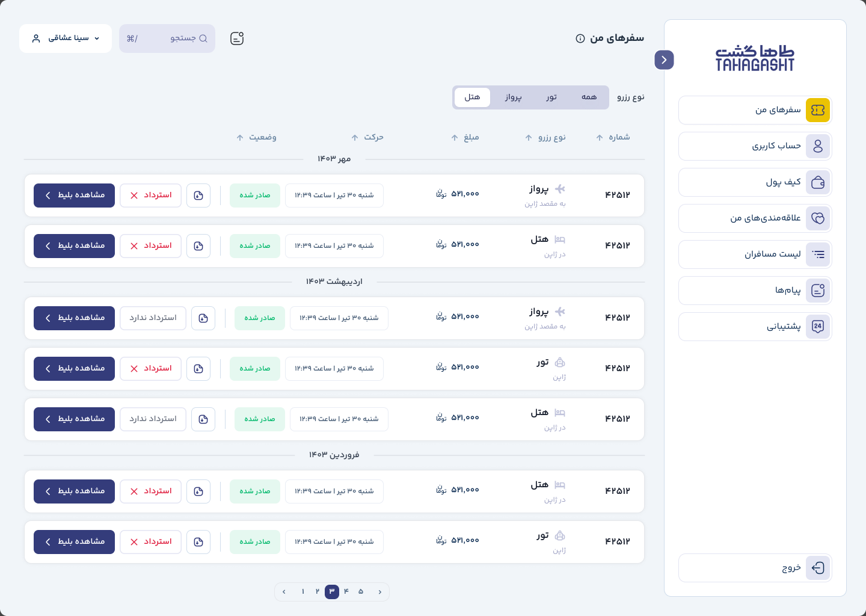
Task: Click the خروج logout item
Action: (755, 568)
